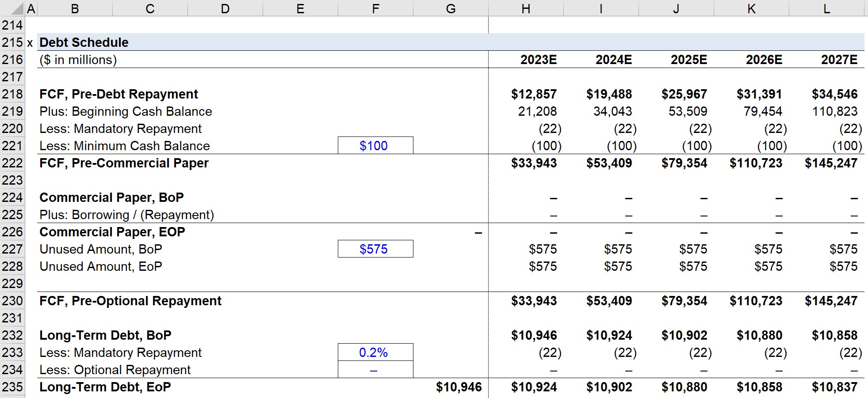This screenshot has width=868, height=398.
Task: Click the Unused Amount $575 input cell
Action: (x=375, y=249)
